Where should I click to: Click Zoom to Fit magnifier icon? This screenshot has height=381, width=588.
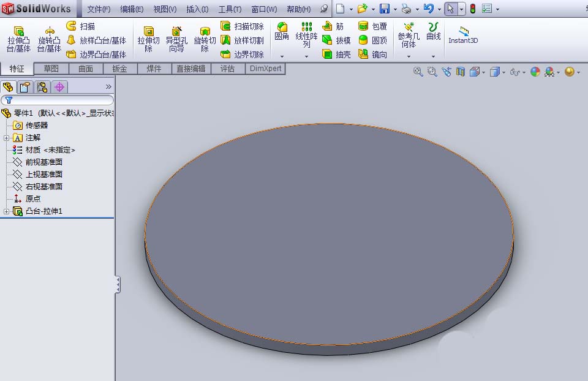[x=418, y=72]
